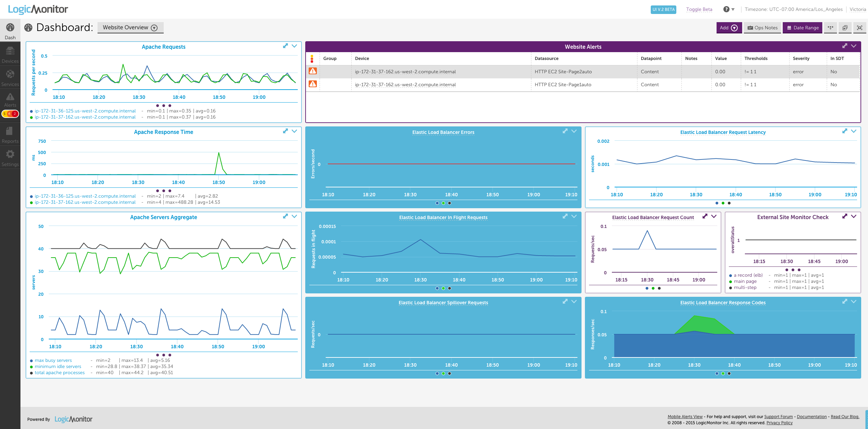Open the Apache Response Time chevron menu
The height and width of the screenshot is (429, 868).
tap(294, 131)
